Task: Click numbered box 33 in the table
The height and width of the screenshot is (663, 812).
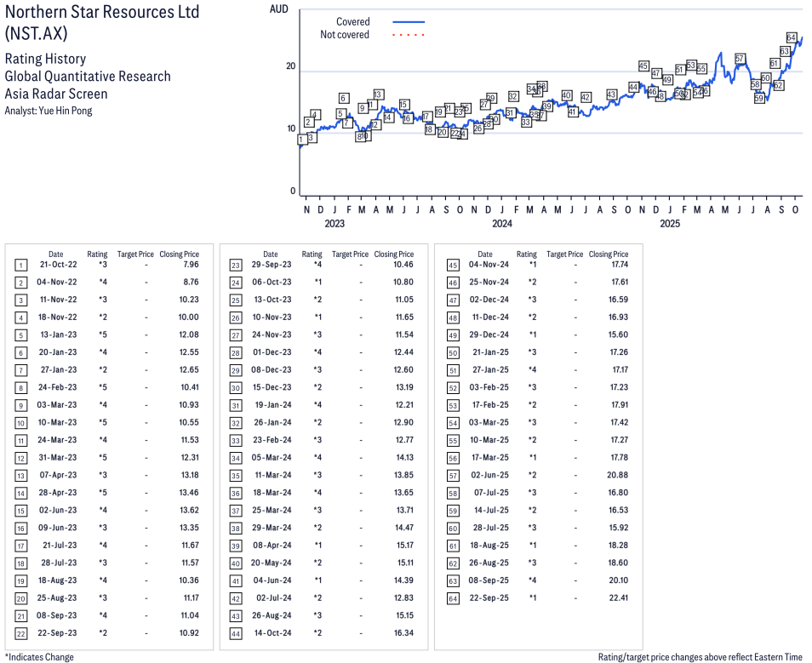Action: 236,441
